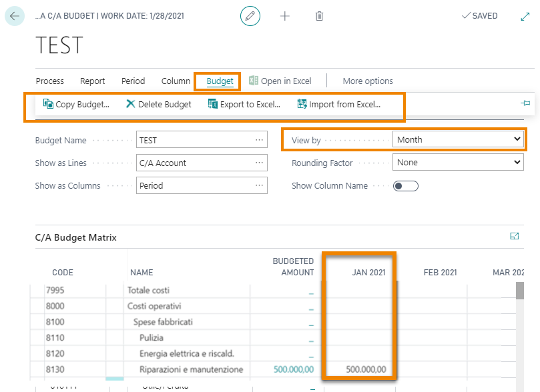Click the trash delete icon
The width and height of the screenshot is (540, 392).
tap(319, 16)
